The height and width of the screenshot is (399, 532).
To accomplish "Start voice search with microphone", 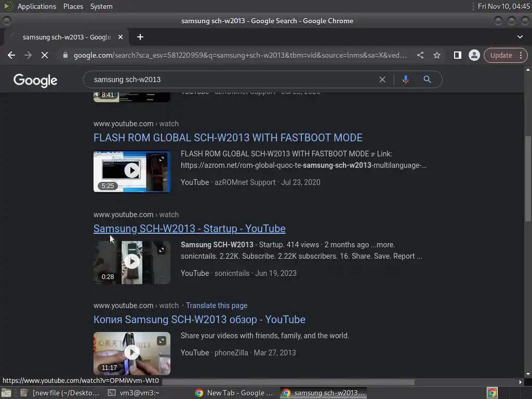I will pyautogui.click(x=405, y=79).
